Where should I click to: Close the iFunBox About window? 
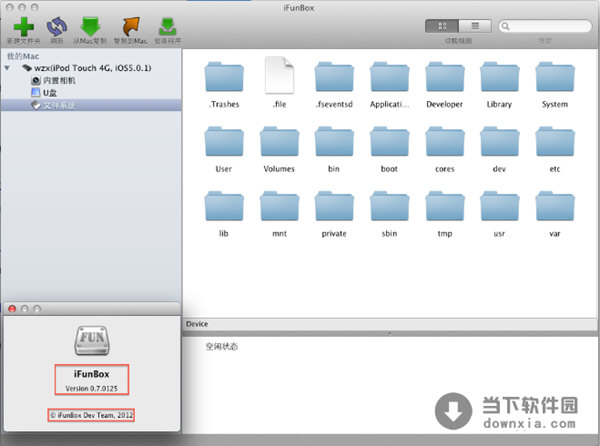[x=12, y=309]
